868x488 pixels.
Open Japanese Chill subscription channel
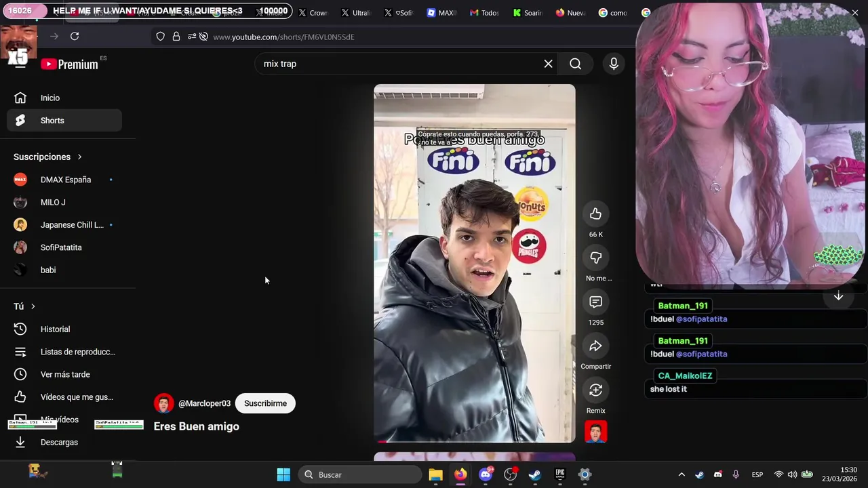(64, 225)
